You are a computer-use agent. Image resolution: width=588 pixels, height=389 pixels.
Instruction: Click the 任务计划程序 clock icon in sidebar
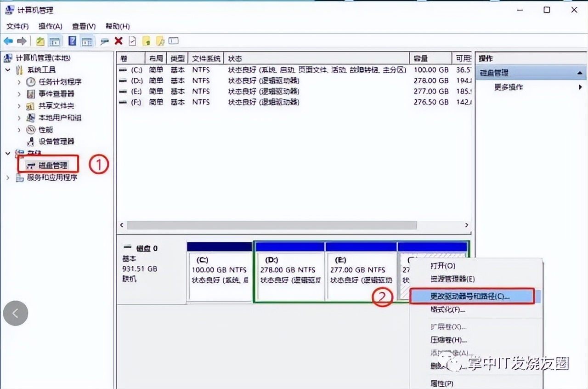pos(31,82)
